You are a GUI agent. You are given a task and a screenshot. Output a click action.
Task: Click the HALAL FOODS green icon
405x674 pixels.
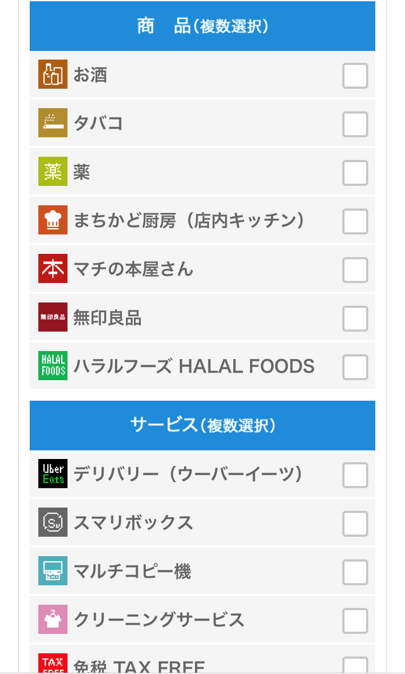coord(53,366)
